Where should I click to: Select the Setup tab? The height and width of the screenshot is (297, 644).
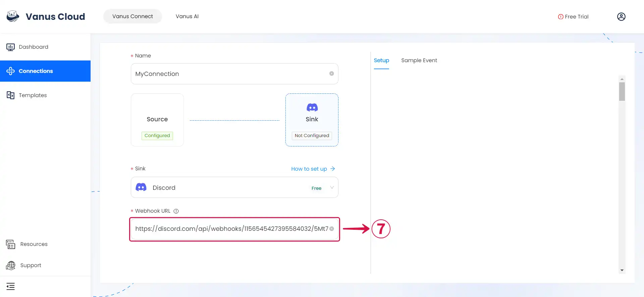(x=381, y=60)
